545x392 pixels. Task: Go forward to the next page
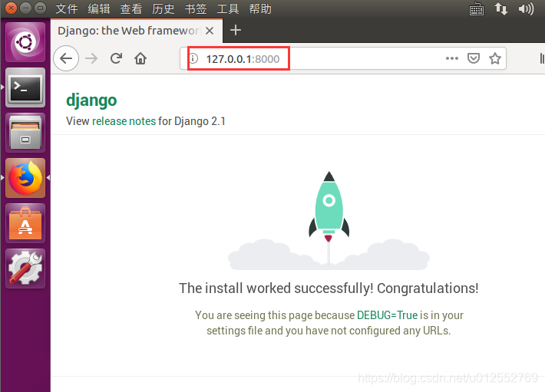click(x=91, y=58)
